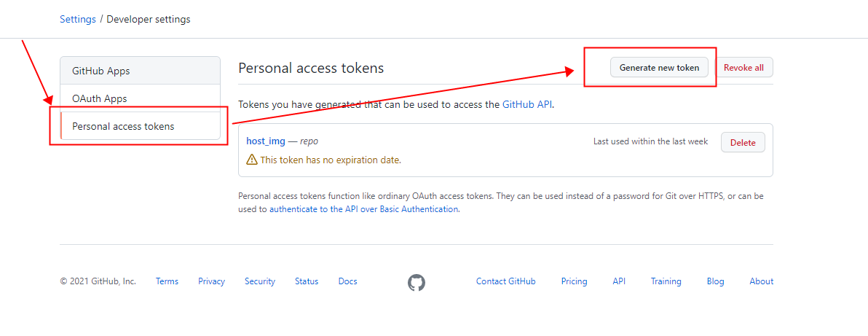Delete the host_img token
This screenshot has height=336, width=868.
pos(743,143)
